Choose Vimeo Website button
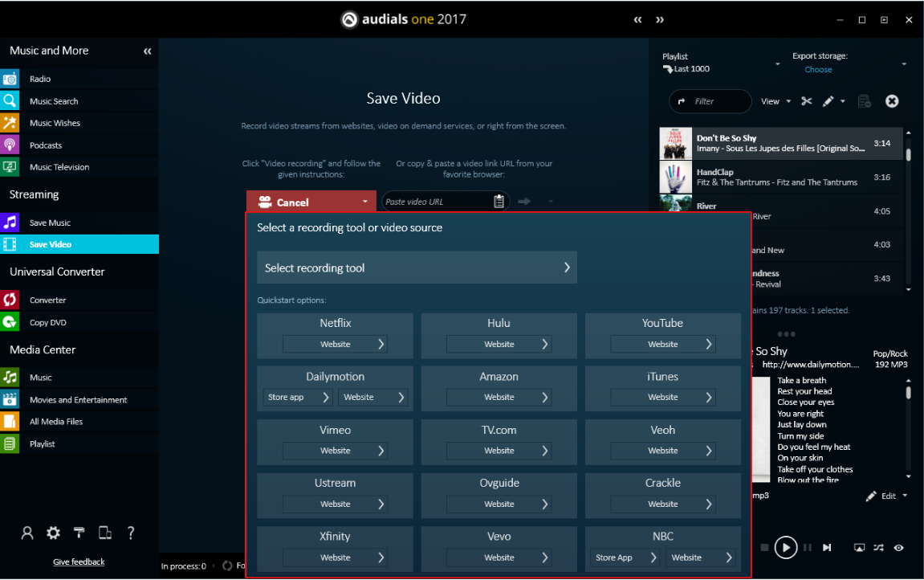924x580 pixels. click(x=335, y=451)
